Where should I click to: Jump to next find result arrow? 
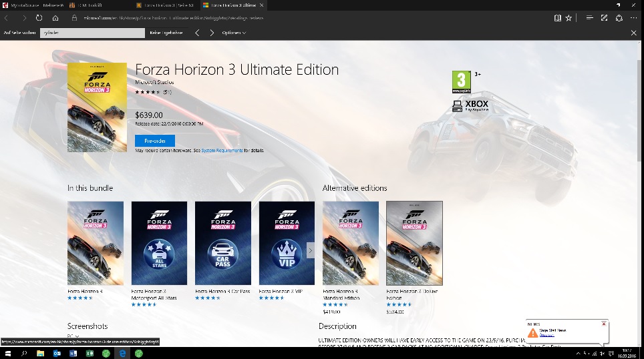[x=212, y=33]
